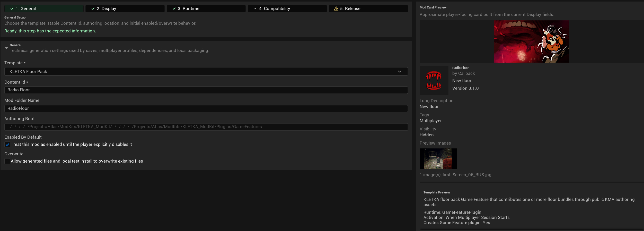Click the checkmark icon on Display tab
Image resolution: width=644 pixels, height=231 pixels.
(93, 8)
